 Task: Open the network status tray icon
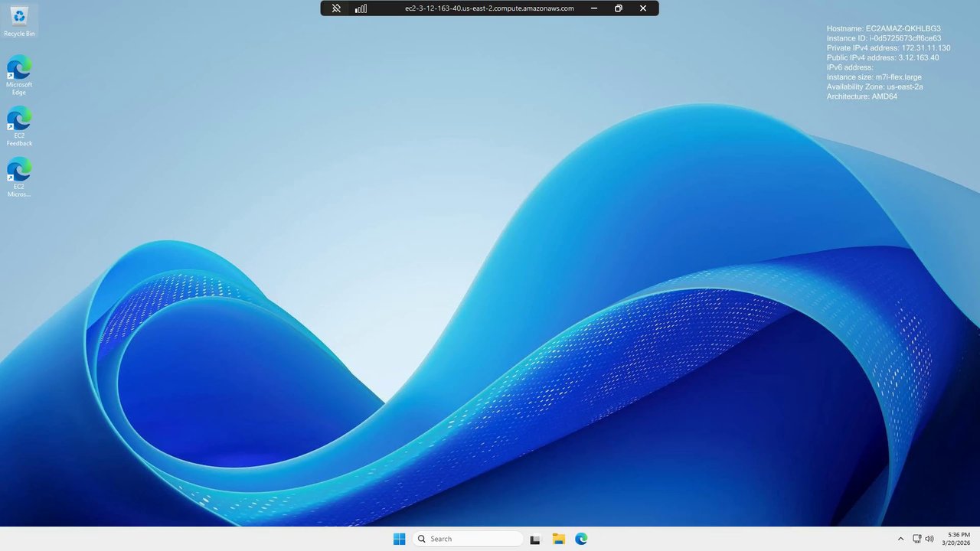click(x=916, y=539)
